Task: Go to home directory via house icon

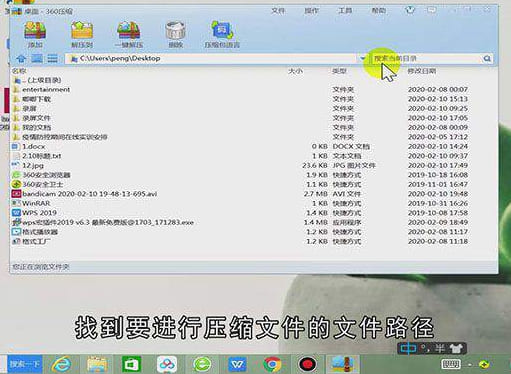Action: [21, 59]
